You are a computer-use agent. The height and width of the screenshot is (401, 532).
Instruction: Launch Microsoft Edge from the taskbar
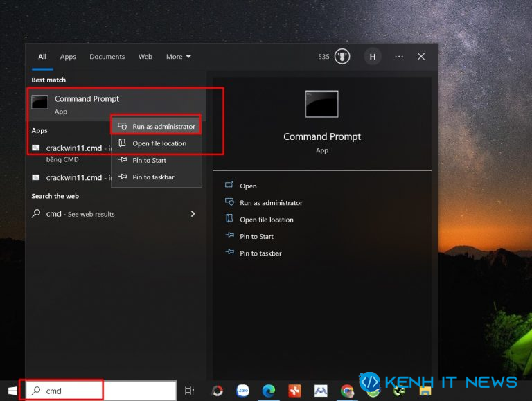pyautogui.click(x=269, y=391)
